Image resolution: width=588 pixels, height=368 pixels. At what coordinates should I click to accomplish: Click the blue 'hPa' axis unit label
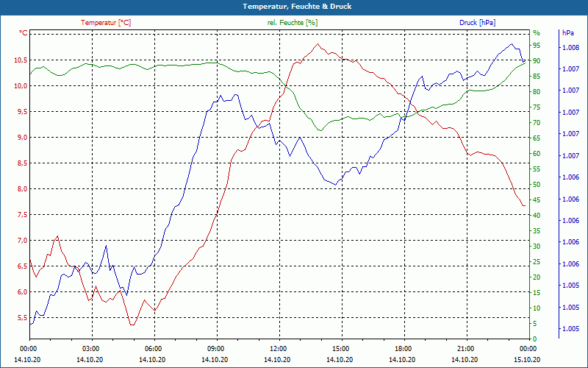(567, 33)
